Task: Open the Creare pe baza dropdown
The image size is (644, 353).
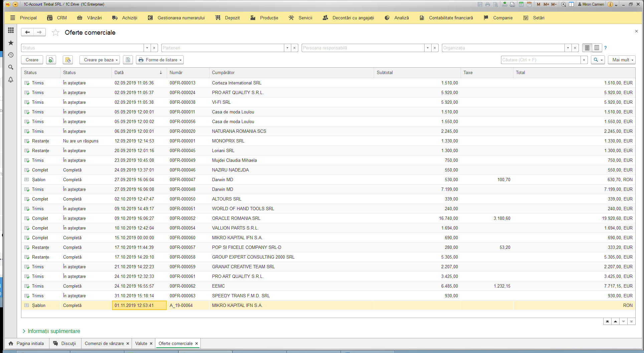Action: click(100, 60)
